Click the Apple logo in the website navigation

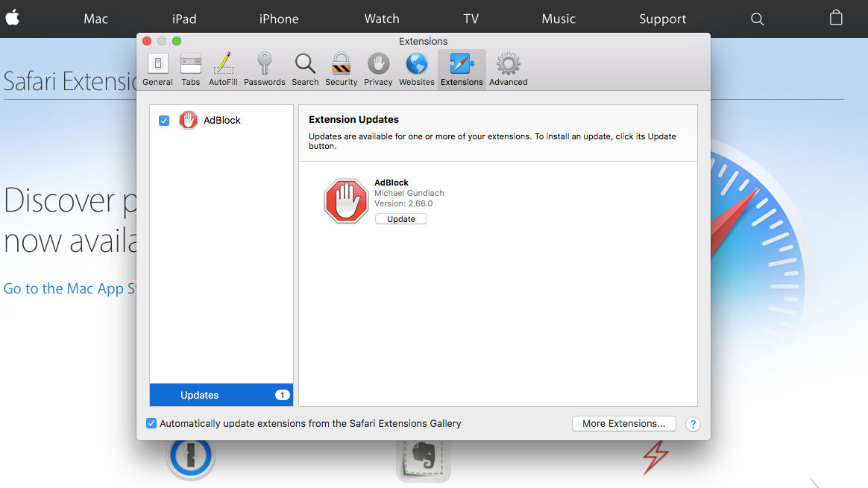12,18
